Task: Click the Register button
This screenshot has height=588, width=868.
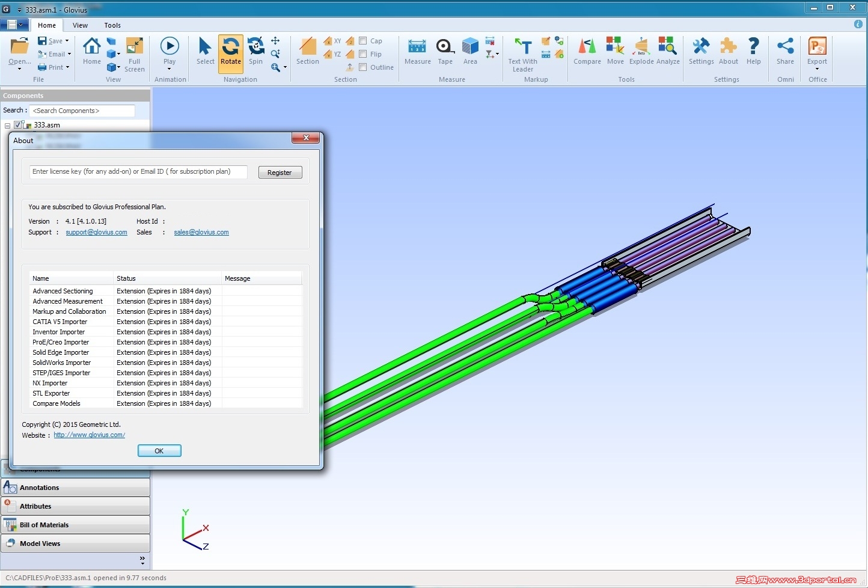Action: coord(280,173)
